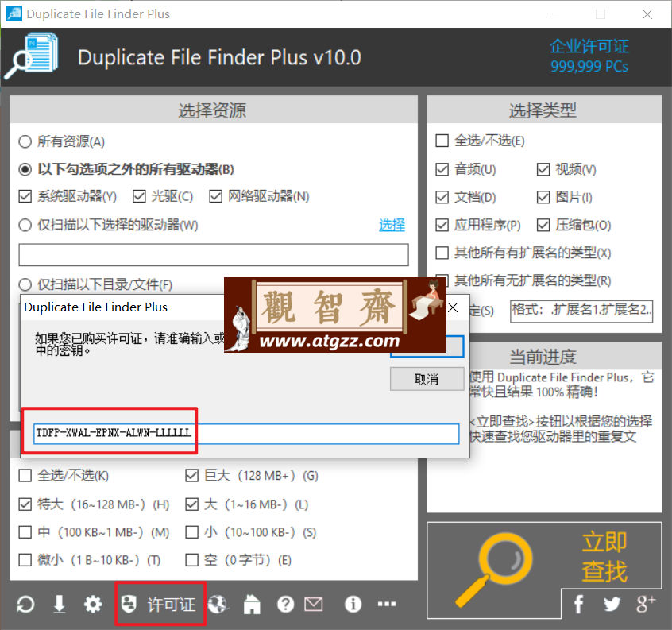Click the custom extensions format field

pyautogui.click(x=581, y=311)
